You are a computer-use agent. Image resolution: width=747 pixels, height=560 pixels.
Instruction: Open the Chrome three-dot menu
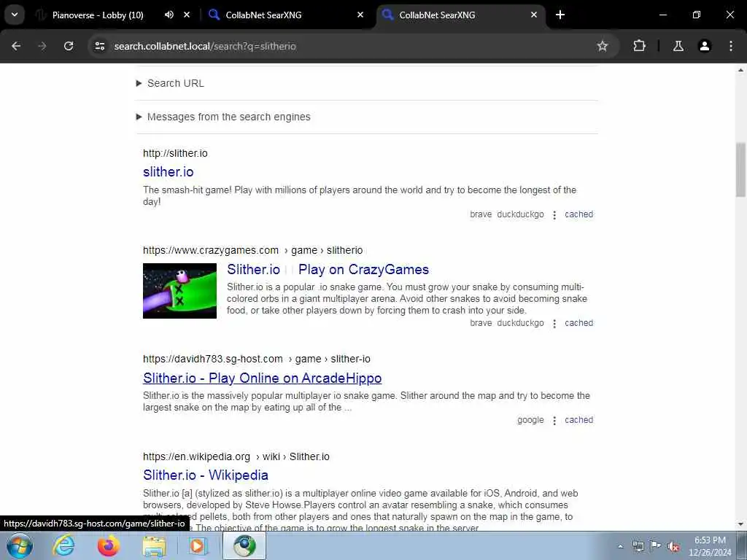pos(730,46)
